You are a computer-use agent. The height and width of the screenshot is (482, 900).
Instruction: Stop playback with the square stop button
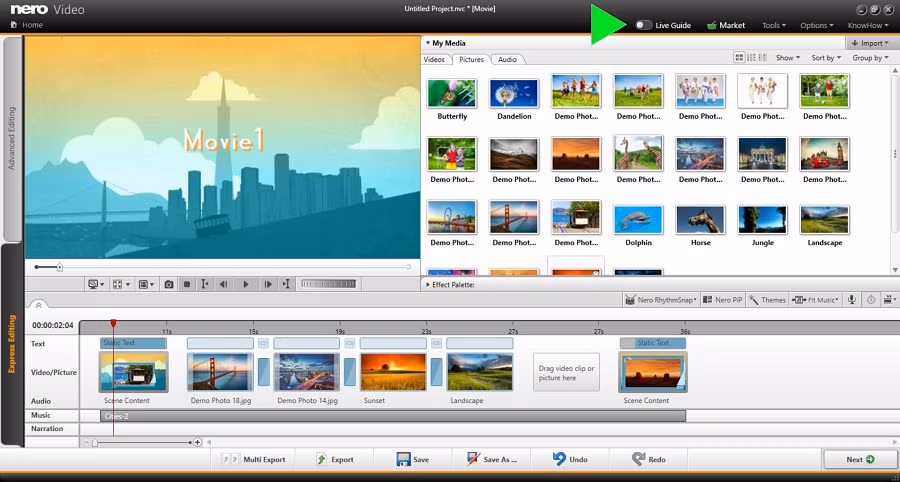tap(187, 284)
